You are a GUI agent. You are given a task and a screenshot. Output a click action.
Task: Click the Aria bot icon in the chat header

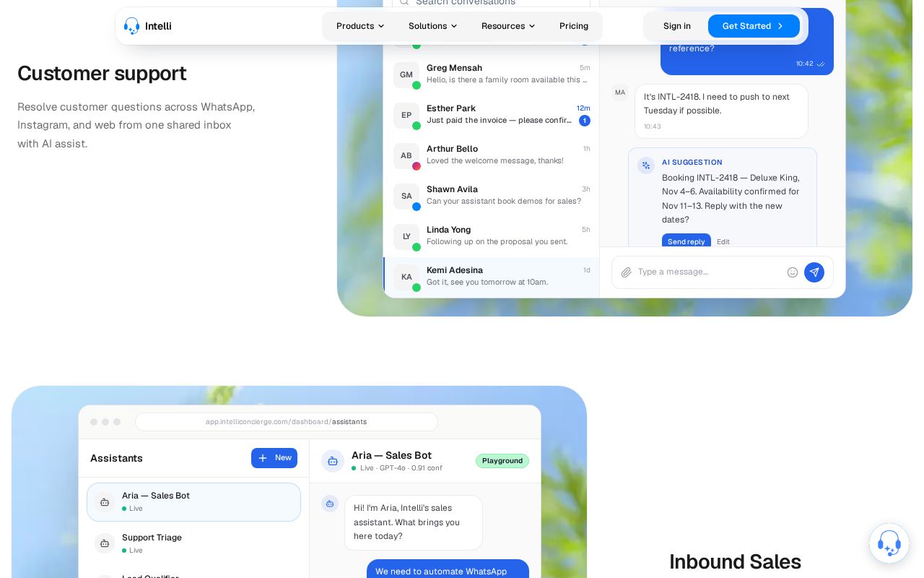[x=333, y=461]
